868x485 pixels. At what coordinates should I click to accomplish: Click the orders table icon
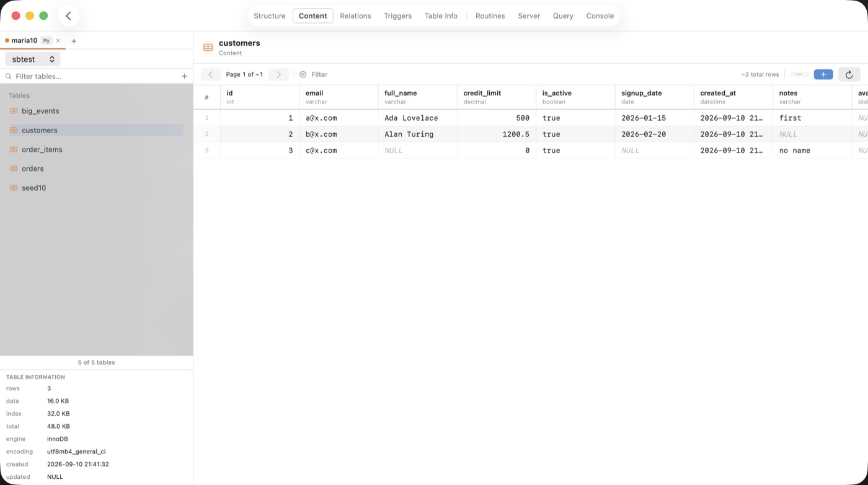point(14,168)
